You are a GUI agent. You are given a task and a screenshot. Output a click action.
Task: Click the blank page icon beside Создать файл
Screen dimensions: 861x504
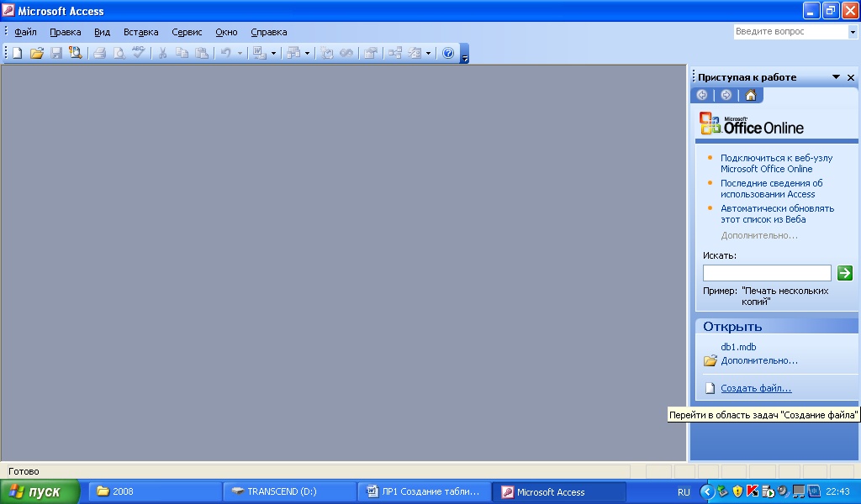click(x=710, y=388)
